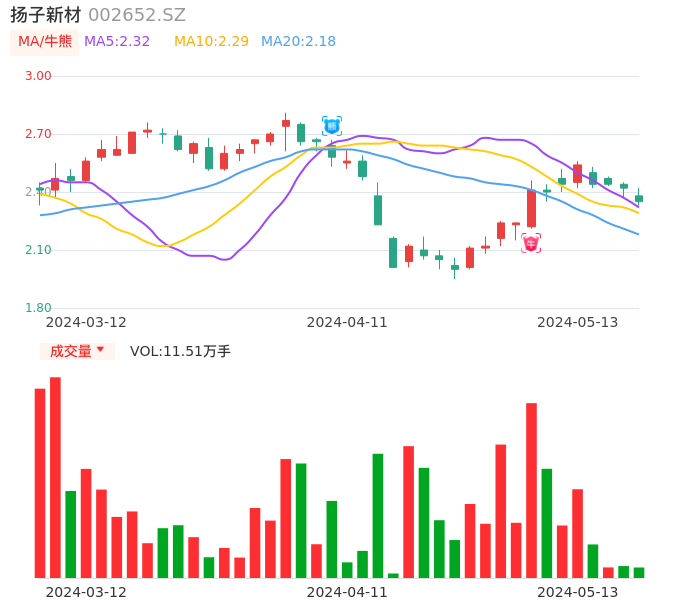Click the blue bear signal marker
The width and height of the screenshot is (686, 606).
(332, 126)
